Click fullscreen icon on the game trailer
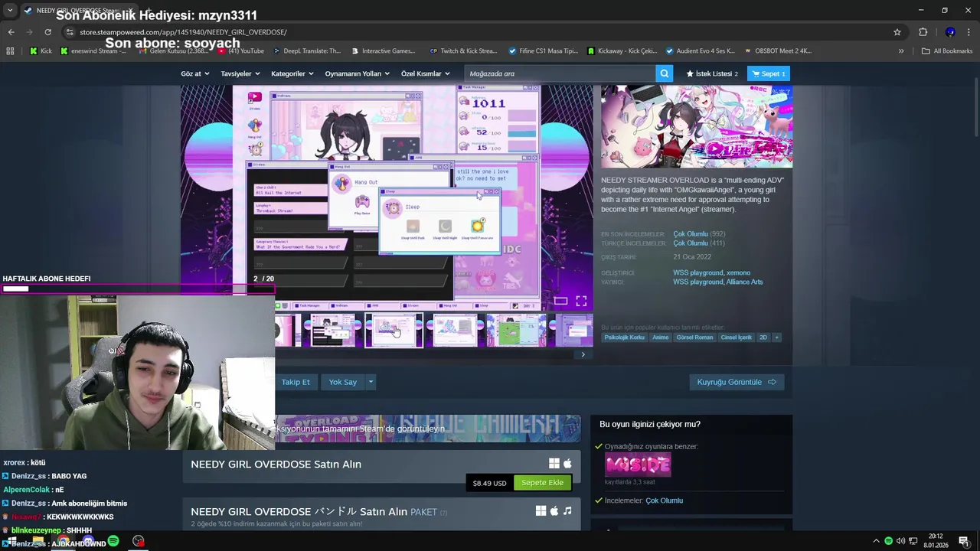The width and height of the screenshot is (980, 551). [x=581, y=301]
